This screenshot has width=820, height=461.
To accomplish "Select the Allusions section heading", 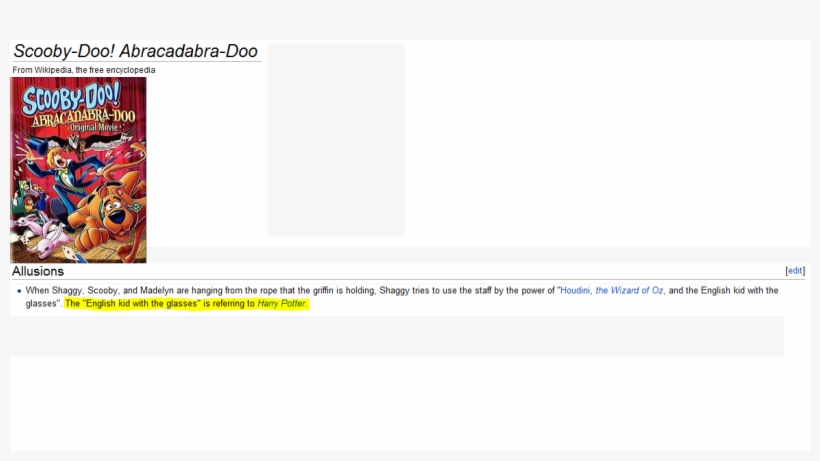I will pyautogui.click(x=38, y=271).
